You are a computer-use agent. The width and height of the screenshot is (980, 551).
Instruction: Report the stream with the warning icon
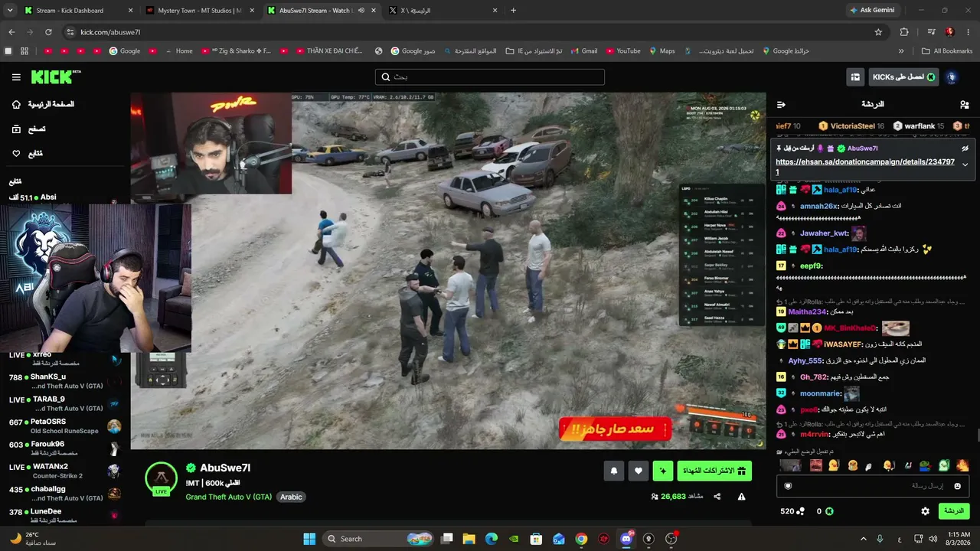[x=741, y=497]
